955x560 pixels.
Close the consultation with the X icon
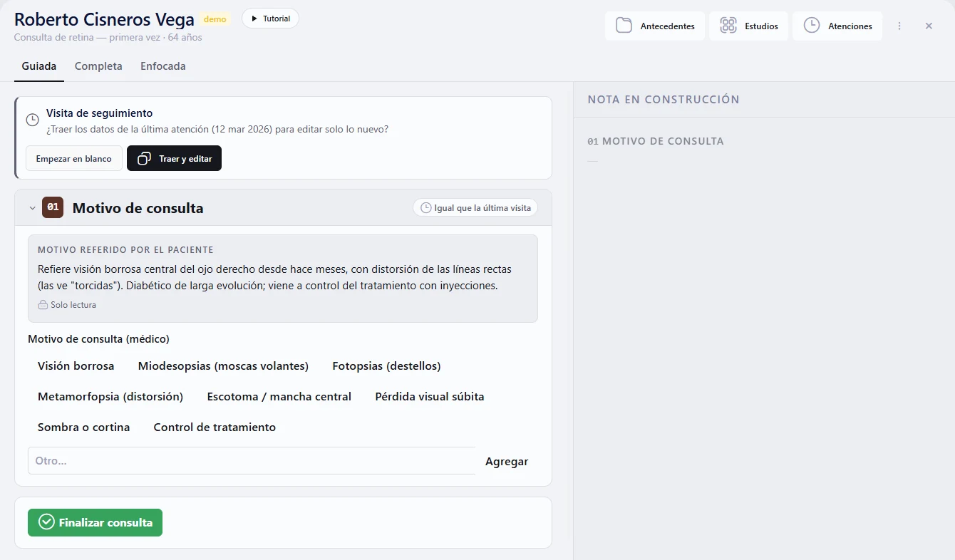tap(929, 26)
